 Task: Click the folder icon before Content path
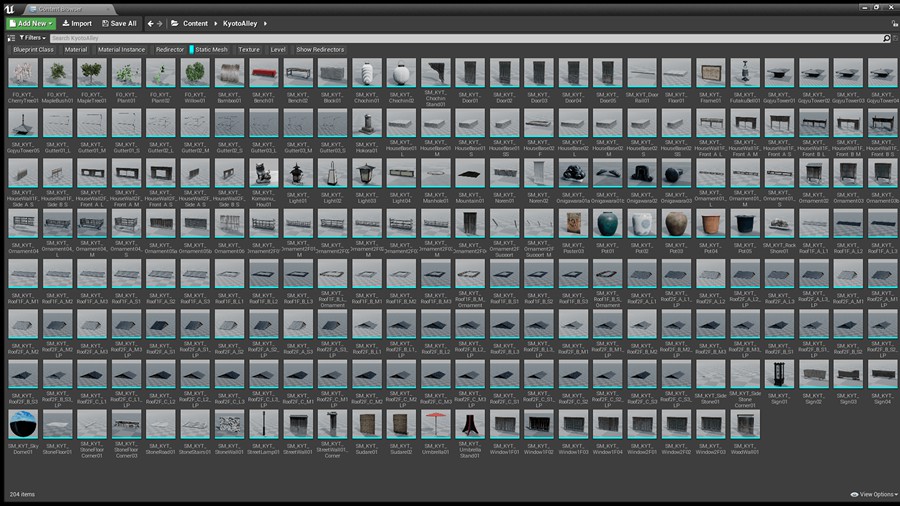click(175, 23)
